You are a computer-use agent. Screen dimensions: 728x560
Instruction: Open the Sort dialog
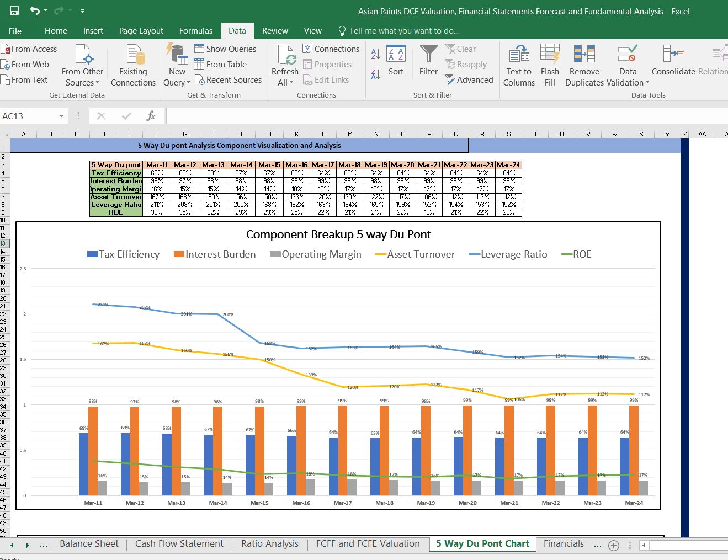[396, 61]
